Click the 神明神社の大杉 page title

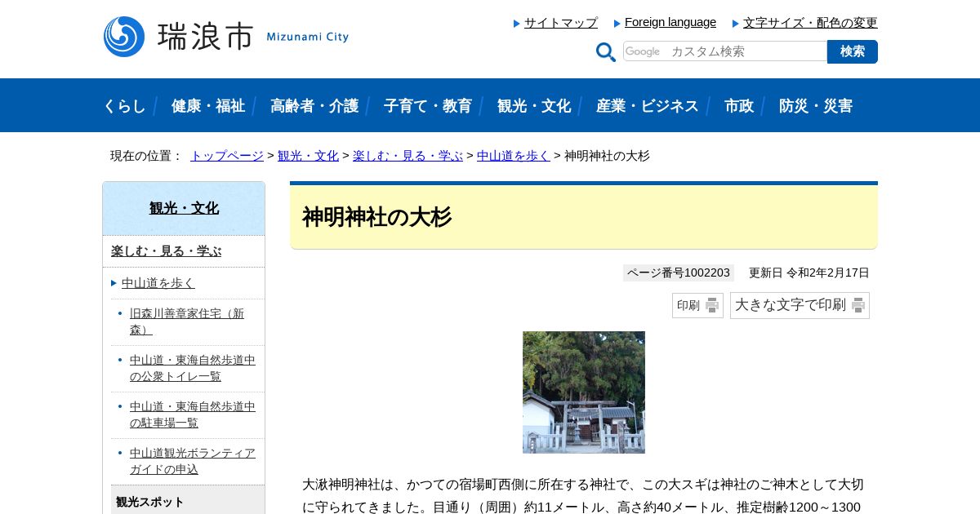(x=376, y=217)
